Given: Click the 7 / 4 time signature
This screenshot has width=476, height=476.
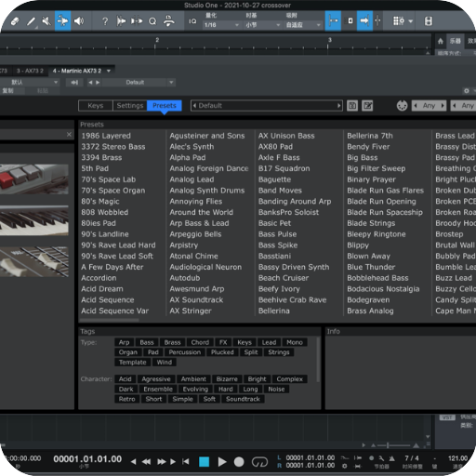Looking at the screenshot, I should [412, 458].
